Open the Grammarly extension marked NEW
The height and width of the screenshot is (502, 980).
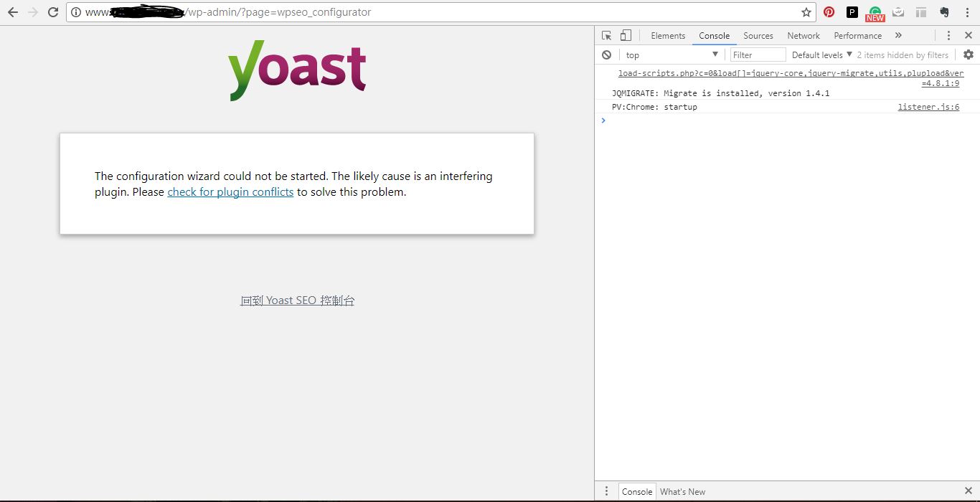coord(875,14)
